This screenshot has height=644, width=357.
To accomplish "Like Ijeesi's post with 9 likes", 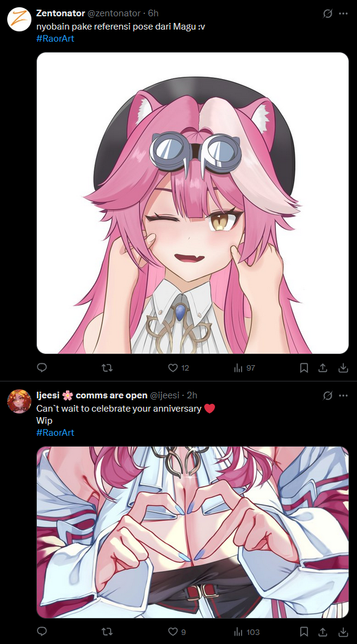I will [x=177, y=632].
